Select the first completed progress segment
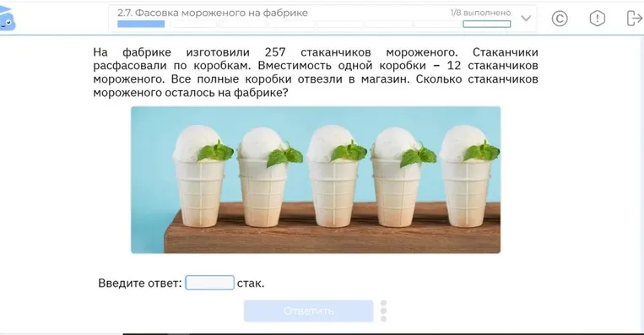Viewport: 644px width, 335px height. point(141,24)
